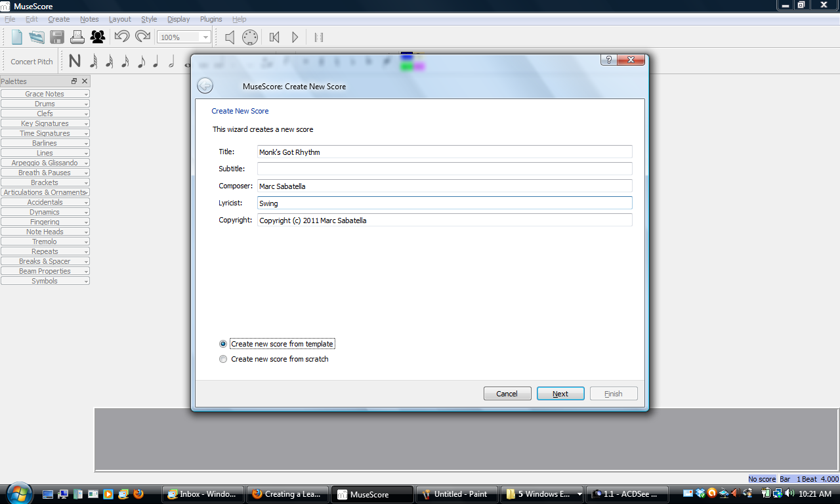Expand the Tremolo palette
Screen dimensions: 840x504
tap(45, 241)
